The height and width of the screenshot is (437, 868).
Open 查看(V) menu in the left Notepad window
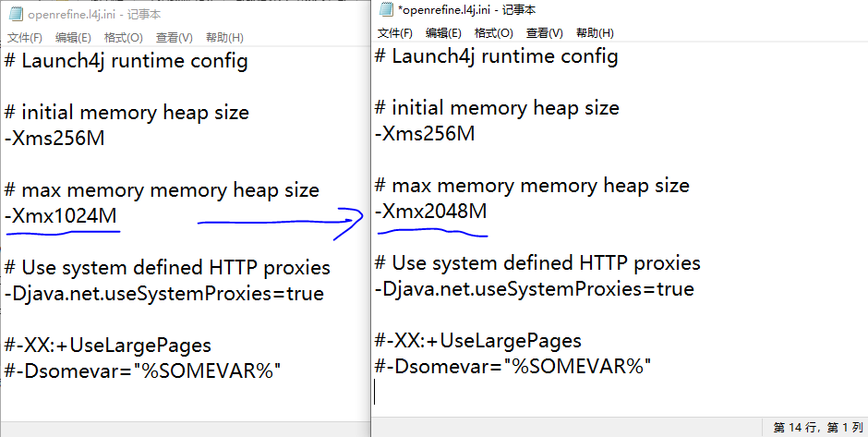click(175, 38)
